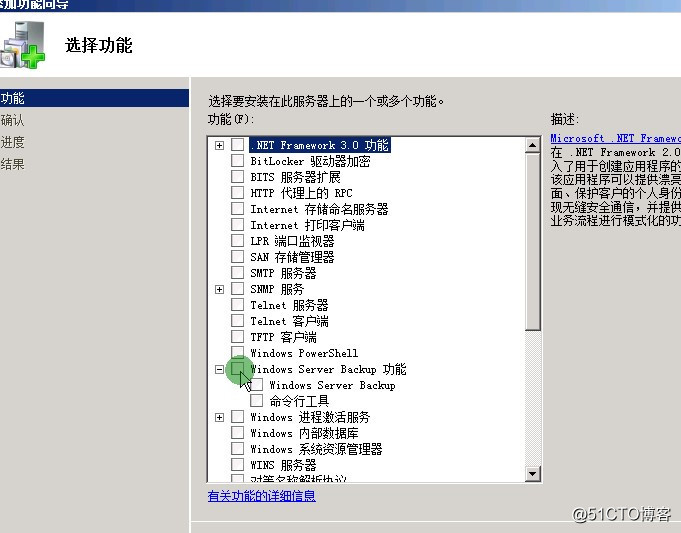
Task: Select Windows Server Backup 功能 row text
Action: coord(328,369)
